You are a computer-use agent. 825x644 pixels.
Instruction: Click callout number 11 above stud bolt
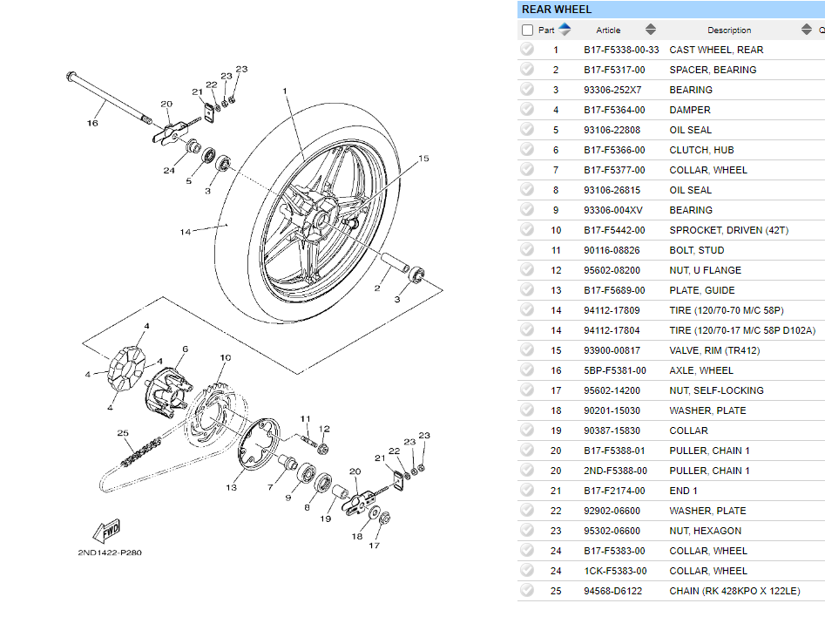tap(305, 419)
